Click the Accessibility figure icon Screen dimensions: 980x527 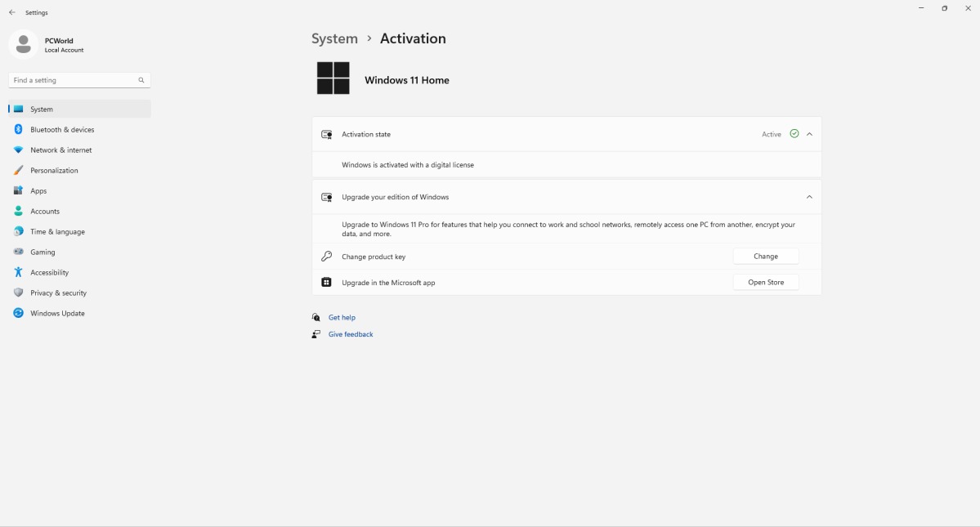click(18, 273)
